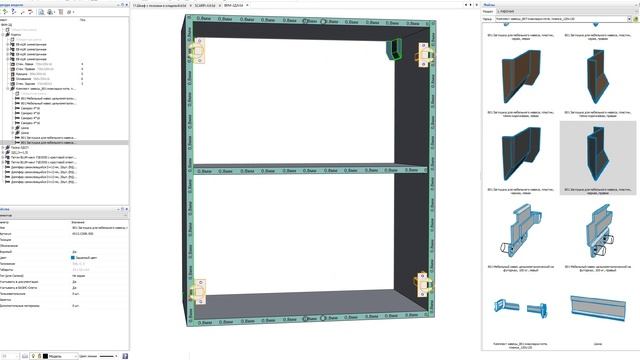The image size is (640, 360).
Task: Pick the brown left hanger cover thumbnail
Action: click(521, 76)
